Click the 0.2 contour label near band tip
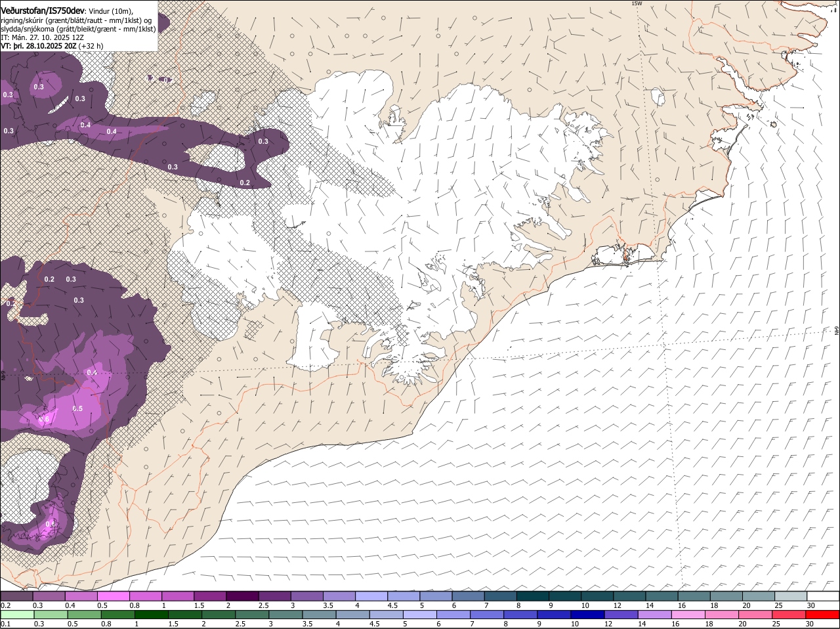The image size is (840, 629). tap(245, 183)
